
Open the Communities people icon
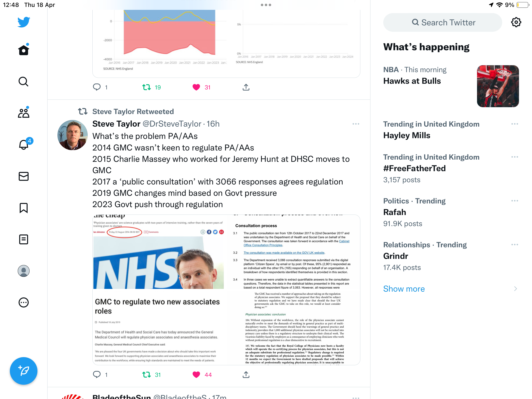(x=24, y=113)
